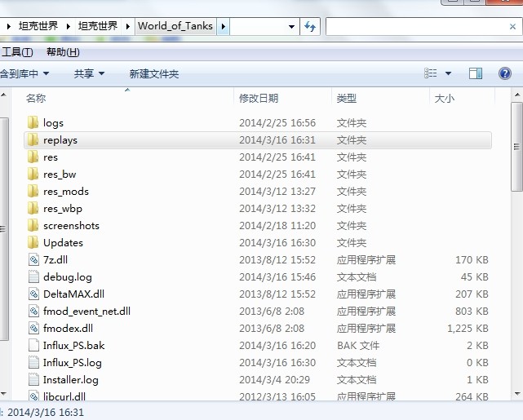Sort by the 修改日期 column header

pyautogui.click(x=259, y=99)
